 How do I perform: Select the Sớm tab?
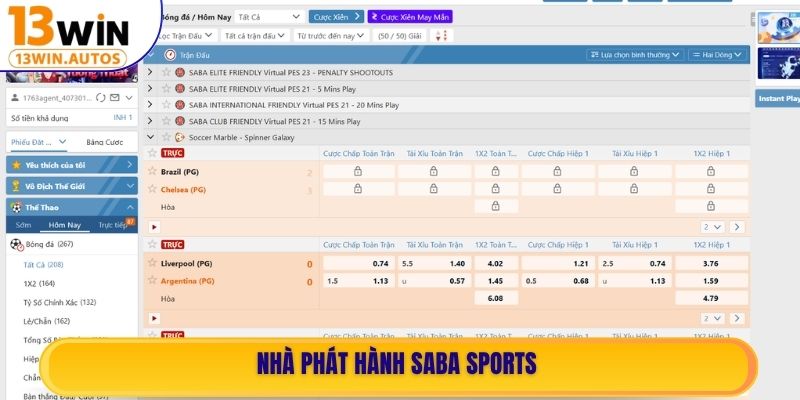[x=23, y=225]
